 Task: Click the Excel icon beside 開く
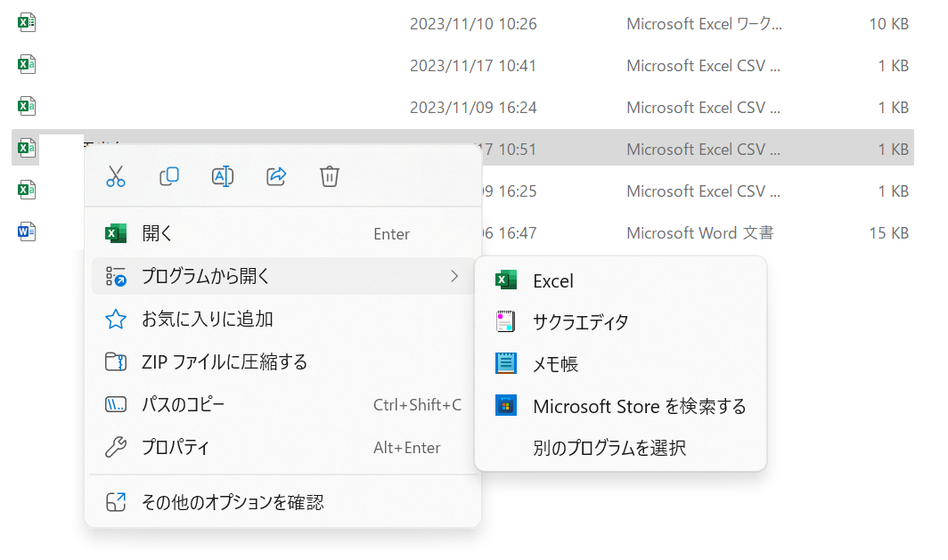116,233
